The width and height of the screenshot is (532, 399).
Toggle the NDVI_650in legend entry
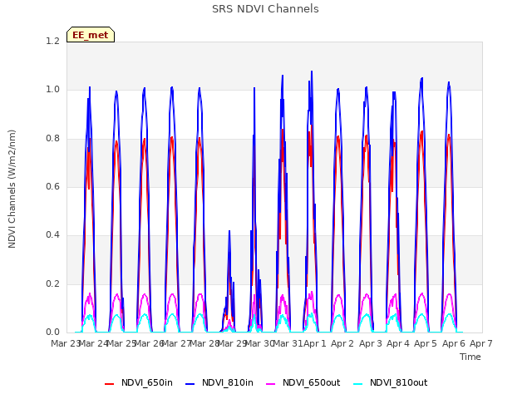(x=139, y=383)
